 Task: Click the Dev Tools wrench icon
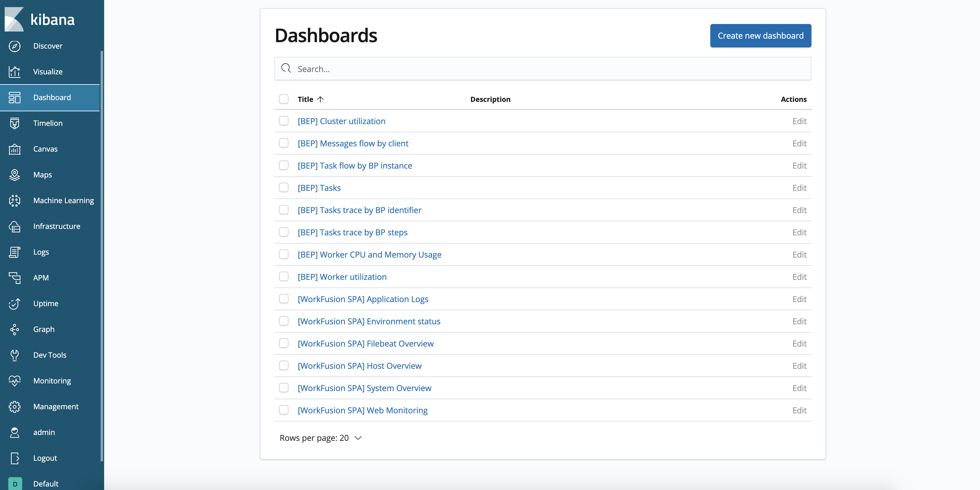click(14, 355)
